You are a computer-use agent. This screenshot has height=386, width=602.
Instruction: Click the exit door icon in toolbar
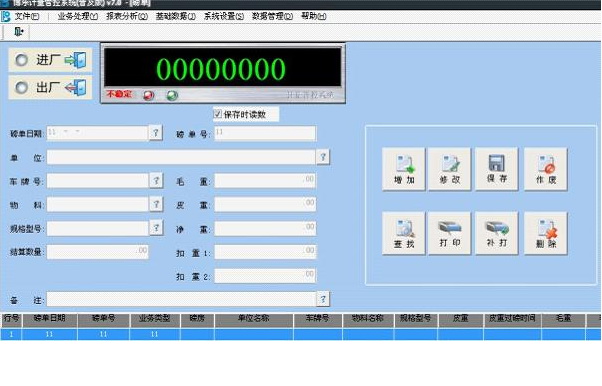click(x=18, y=31)
